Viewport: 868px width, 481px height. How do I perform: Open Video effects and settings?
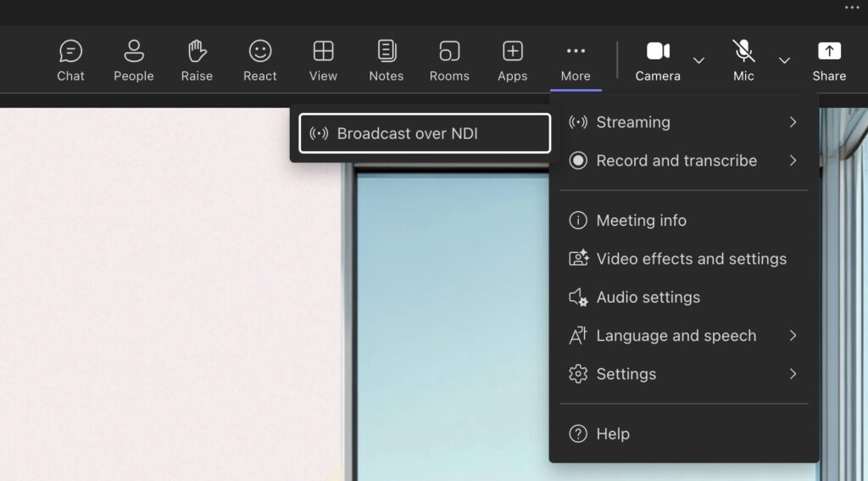pos(684,259)
